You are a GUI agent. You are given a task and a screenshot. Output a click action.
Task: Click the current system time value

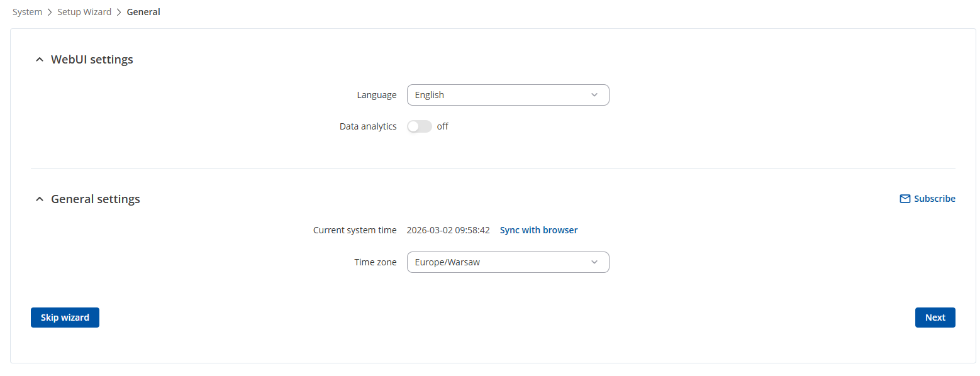pos(448,230)
